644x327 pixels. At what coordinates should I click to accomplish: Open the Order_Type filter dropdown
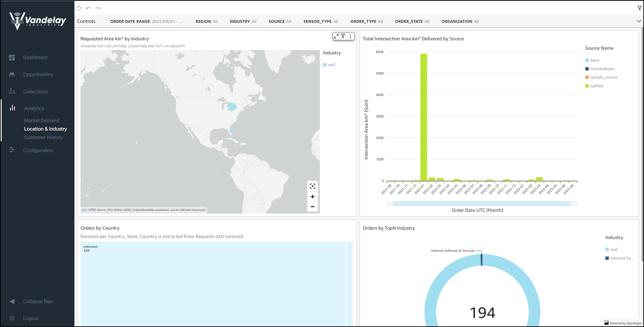(367, 21)
